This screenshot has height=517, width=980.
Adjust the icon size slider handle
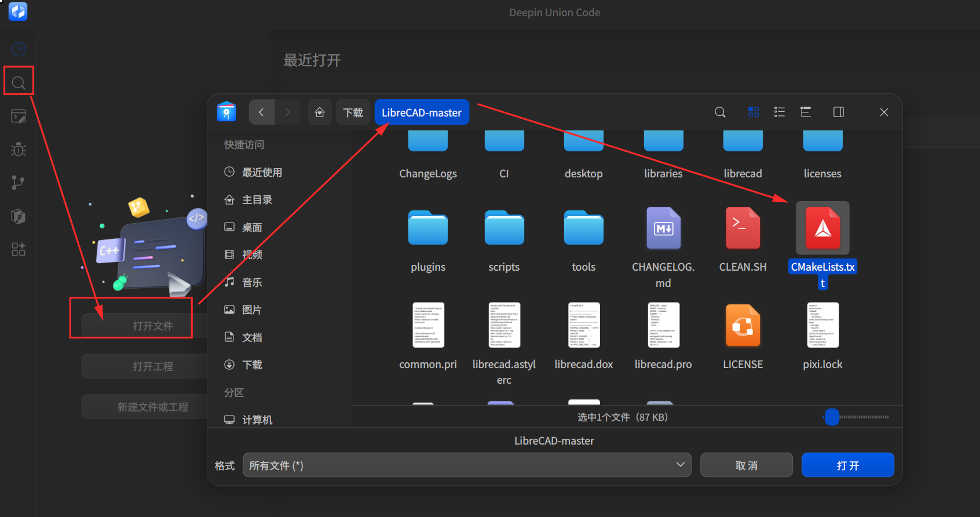pyautogui.click(x=832, y=417)
